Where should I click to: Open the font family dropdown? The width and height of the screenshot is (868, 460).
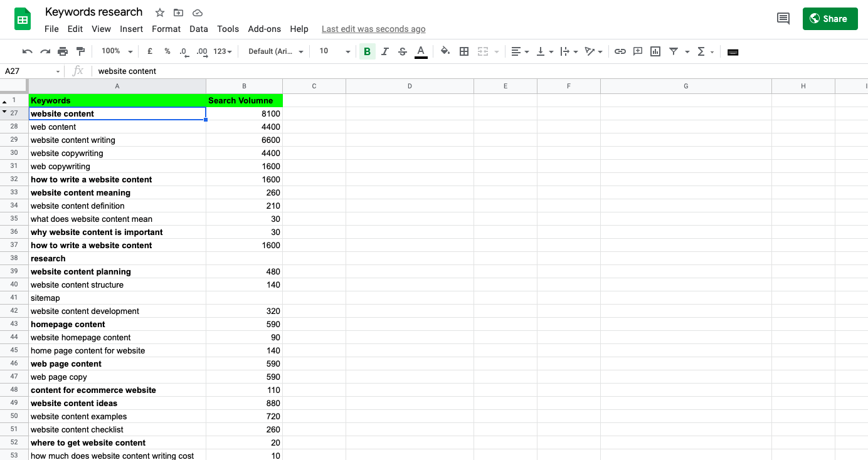275,51
